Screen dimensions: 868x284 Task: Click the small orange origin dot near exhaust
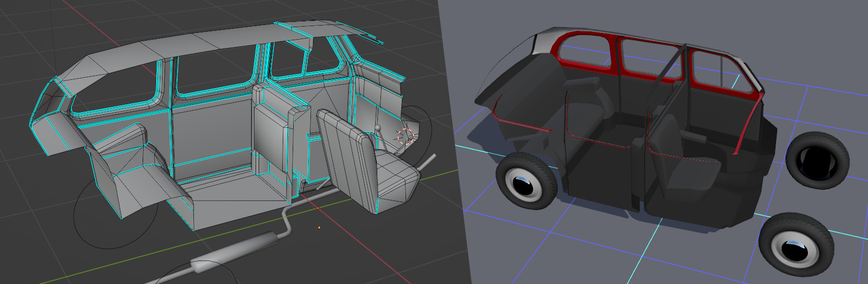(x=319, y=228)
